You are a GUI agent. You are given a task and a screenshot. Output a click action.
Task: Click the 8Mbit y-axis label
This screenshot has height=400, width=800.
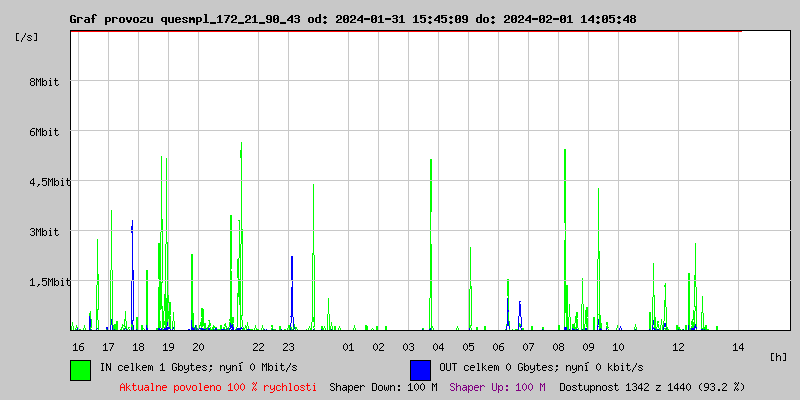click(x=44, y=82)
